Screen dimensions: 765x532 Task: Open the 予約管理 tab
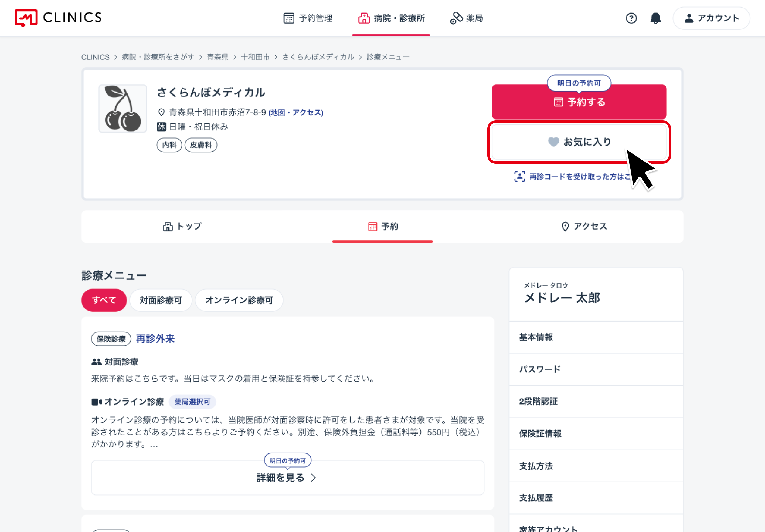pos(308,18)
